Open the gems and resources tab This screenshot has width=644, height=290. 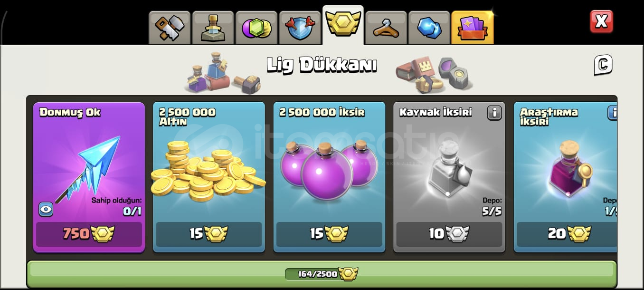coord(256,28)
